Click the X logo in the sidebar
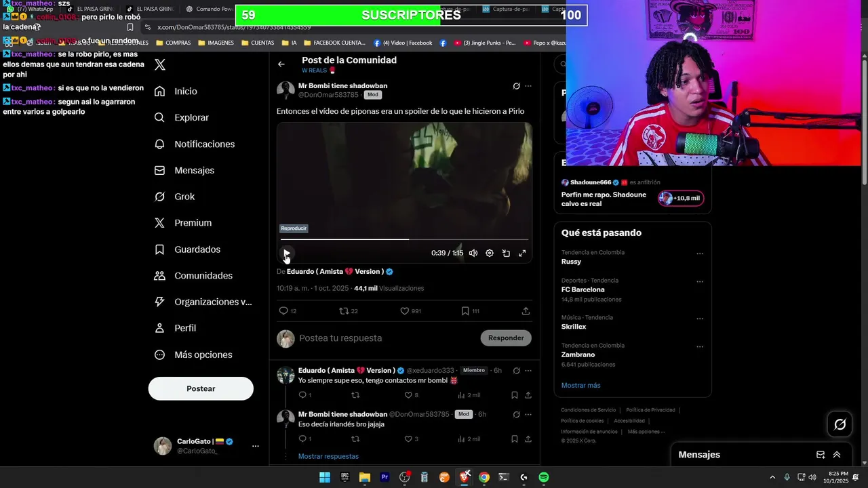The image size is (868, 488). (160, 65)
